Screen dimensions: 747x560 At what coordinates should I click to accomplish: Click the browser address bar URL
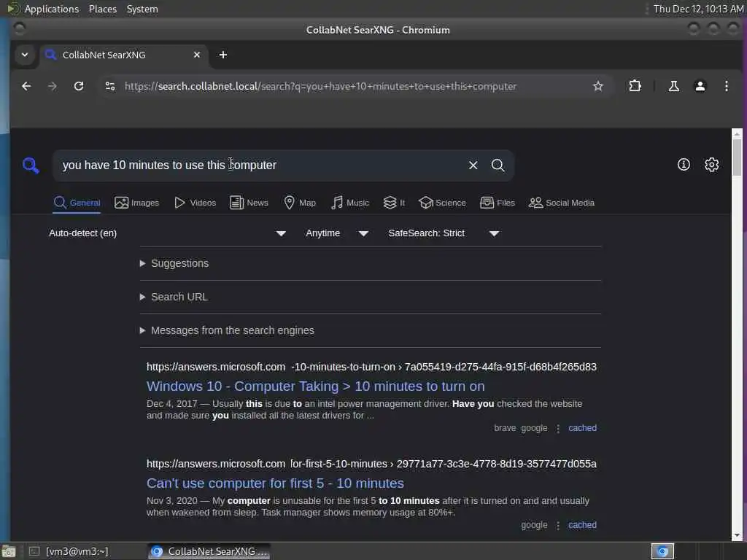point(320,86)
